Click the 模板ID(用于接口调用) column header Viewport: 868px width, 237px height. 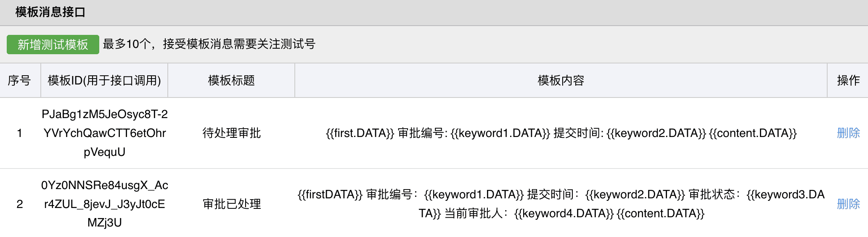(x=104, y=80)
